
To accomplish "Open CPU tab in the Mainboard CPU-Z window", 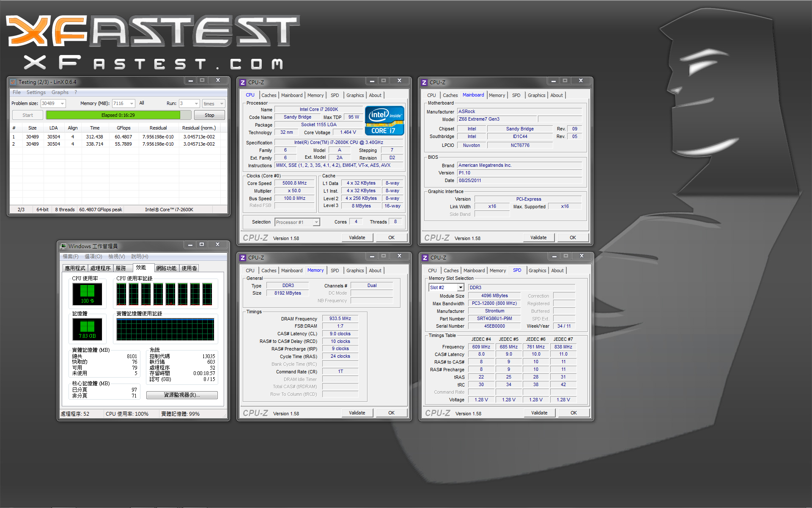I will [431, 95].
